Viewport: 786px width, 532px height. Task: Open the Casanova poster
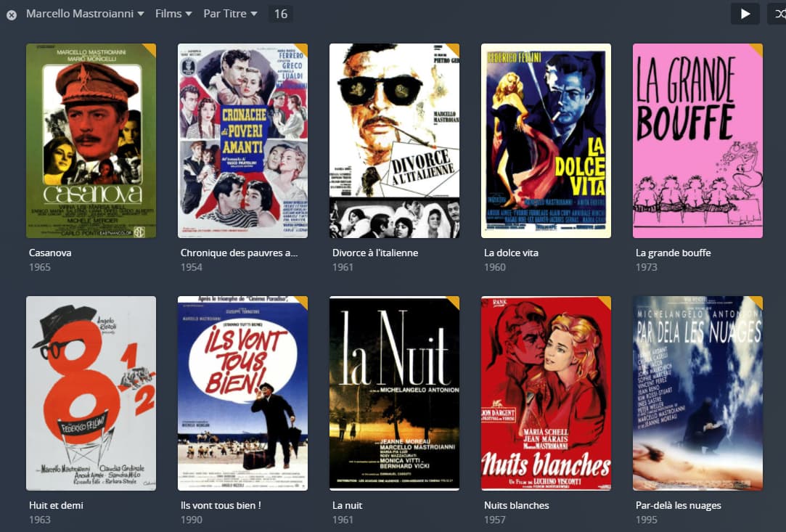pyautogui.click(x=91, y=140)
